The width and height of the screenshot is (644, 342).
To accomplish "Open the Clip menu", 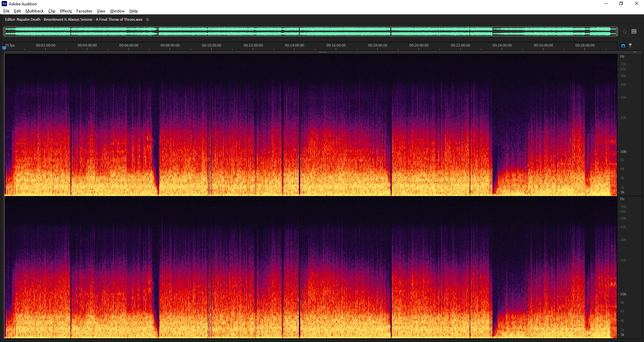I will [52, 11].
